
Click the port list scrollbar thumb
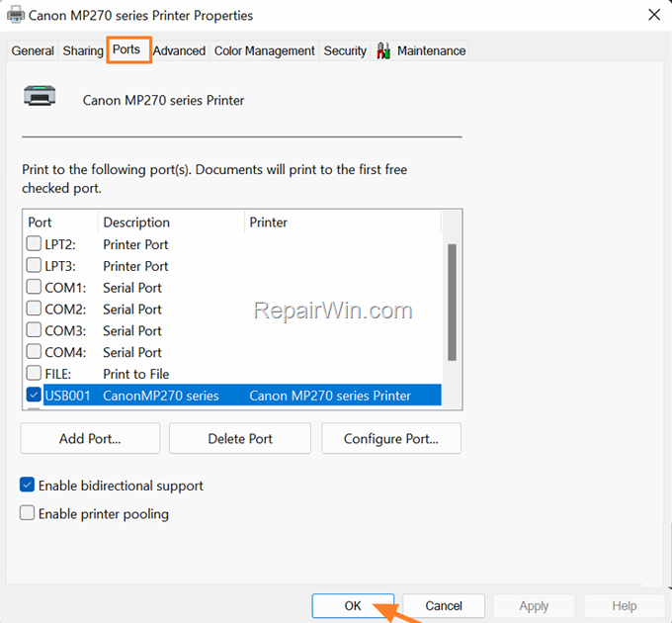click(452, 303)
